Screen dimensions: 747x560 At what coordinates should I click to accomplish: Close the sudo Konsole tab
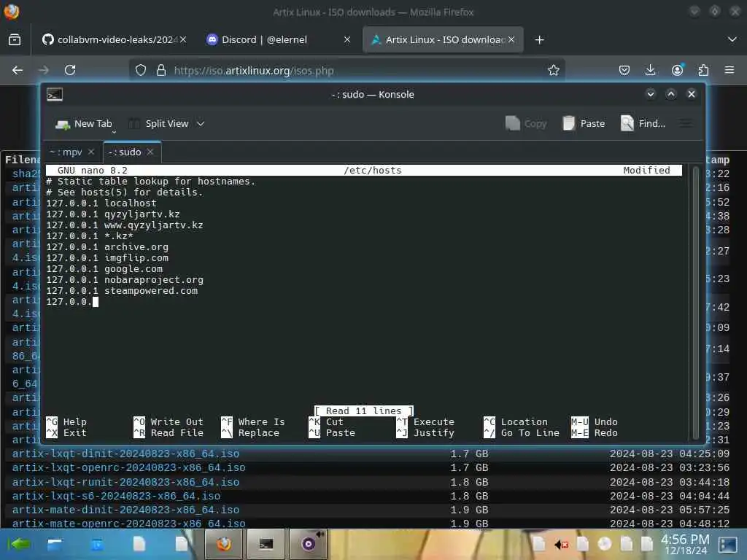click(x=150, y=152)
